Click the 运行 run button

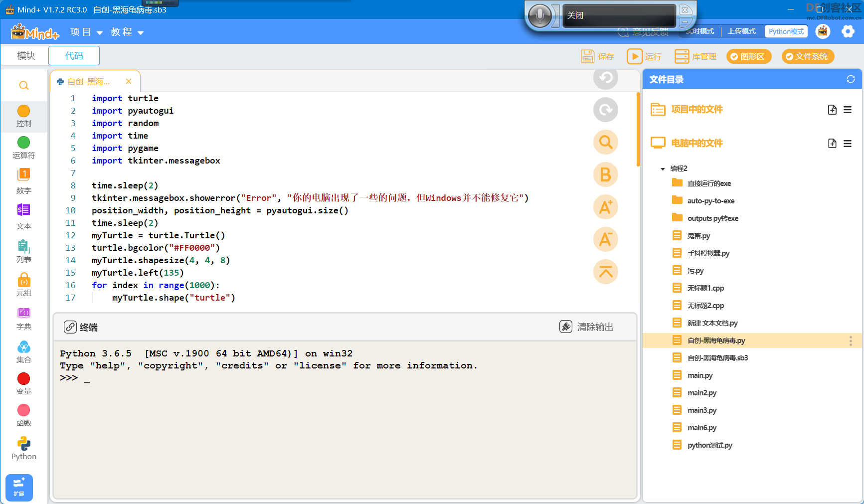tap(644, 56)
